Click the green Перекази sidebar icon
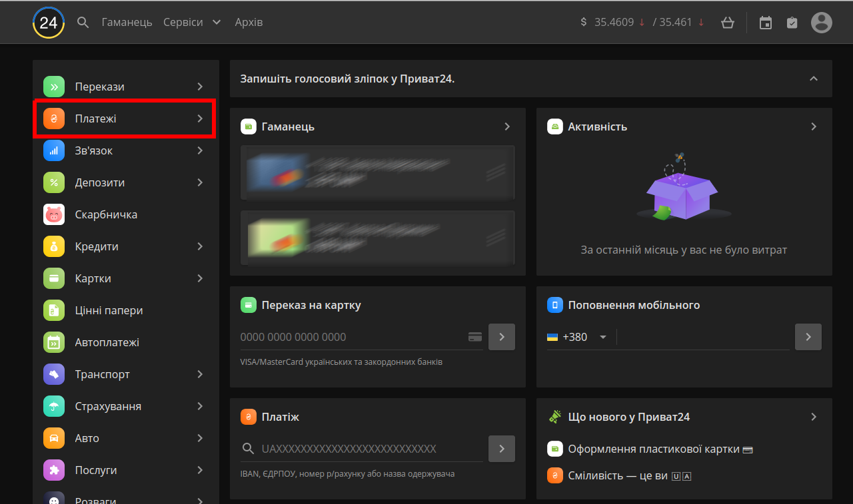Image resolution: width=853 pixels, height=504 pixels. point(54,87)
